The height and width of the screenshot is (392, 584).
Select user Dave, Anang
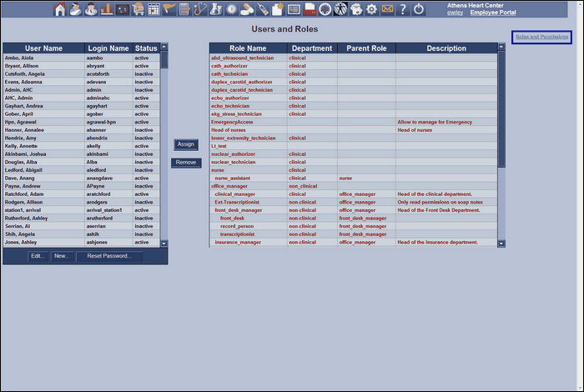[x=82, y=178]
